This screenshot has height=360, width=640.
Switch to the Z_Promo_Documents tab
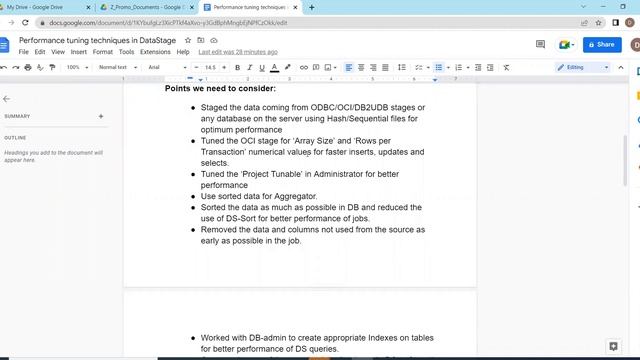tap(147, 7)
